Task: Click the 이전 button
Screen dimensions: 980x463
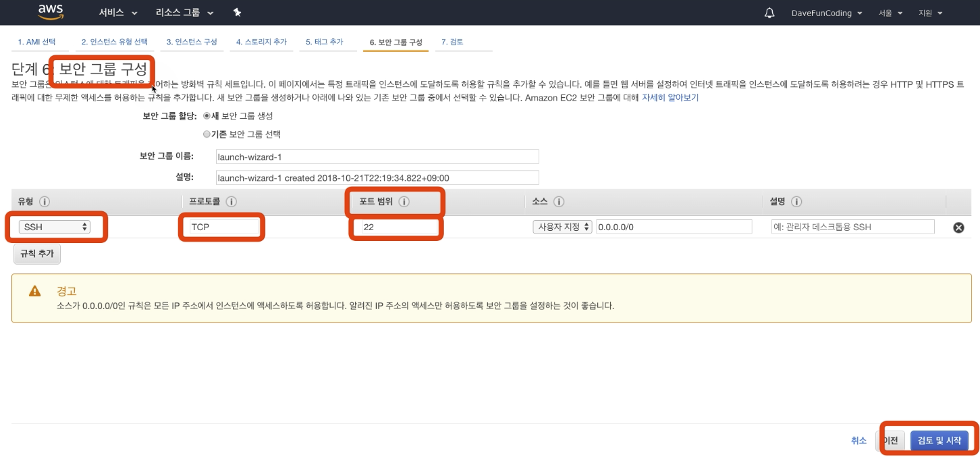Action: (891, 441)
